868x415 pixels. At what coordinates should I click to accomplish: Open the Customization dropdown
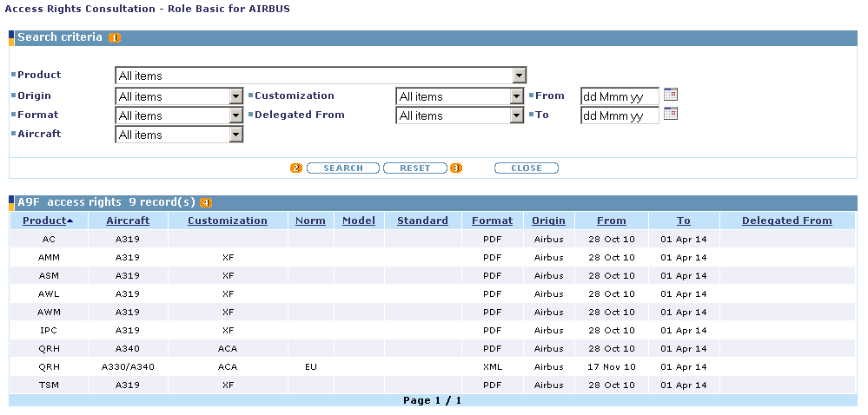pyautogui.click(x=460, y=96)
